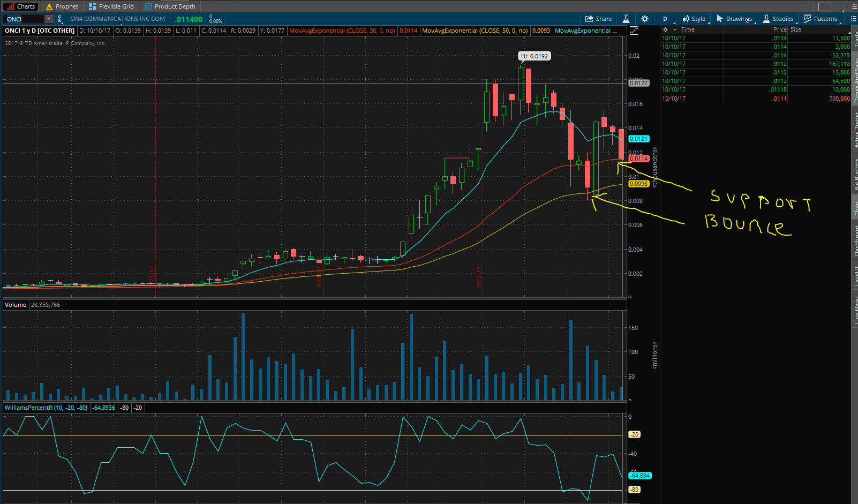858x504 pixels.
Task: Click the yellow MovAvgExponential (CLOSE, 50) study label
Action: (x=475, y=31)
